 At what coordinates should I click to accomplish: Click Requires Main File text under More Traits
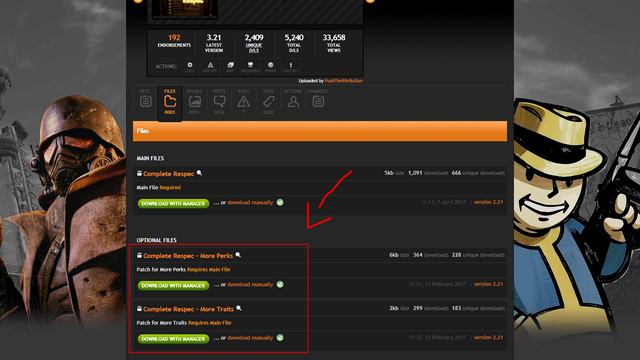pos(210,323)
